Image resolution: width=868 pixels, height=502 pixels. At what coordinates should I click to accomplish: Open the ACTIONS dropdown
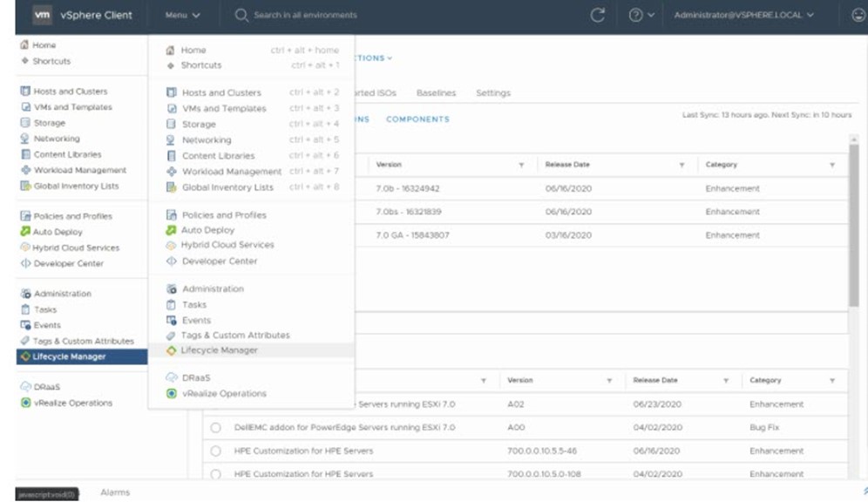374,58
